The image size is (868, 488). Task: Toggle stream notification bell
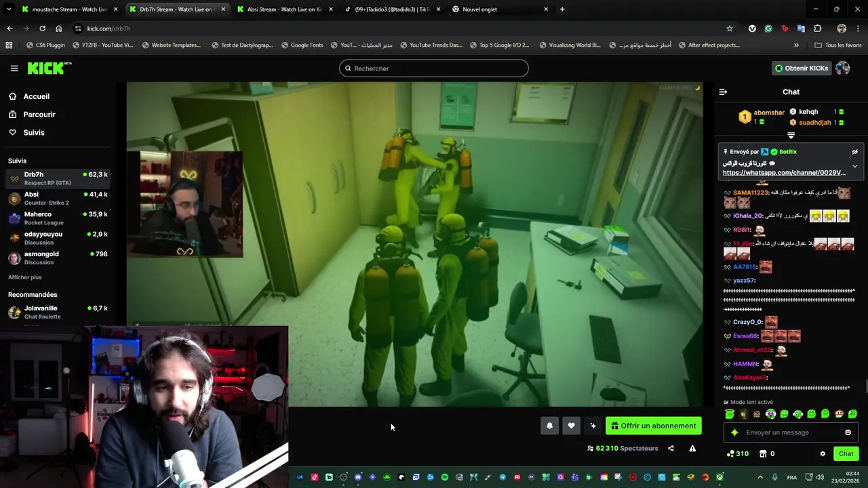pyautogui.click(x=549, y=426)
